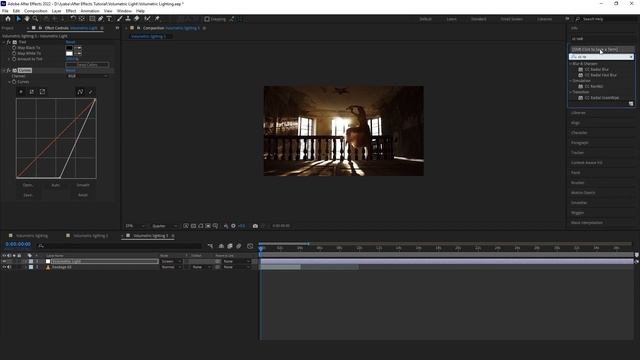Viewport: 640px width, 360px height.
Task: Open the viewer magnification percentage dropdown
Action: coord(135,226)
